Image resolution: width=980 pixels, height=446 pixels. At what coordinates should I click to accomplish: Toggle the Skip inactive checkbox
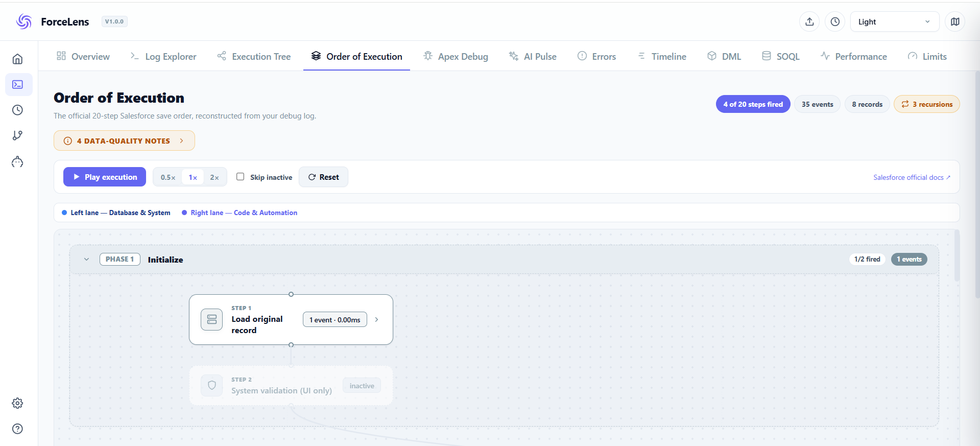(x=240, y=177)
